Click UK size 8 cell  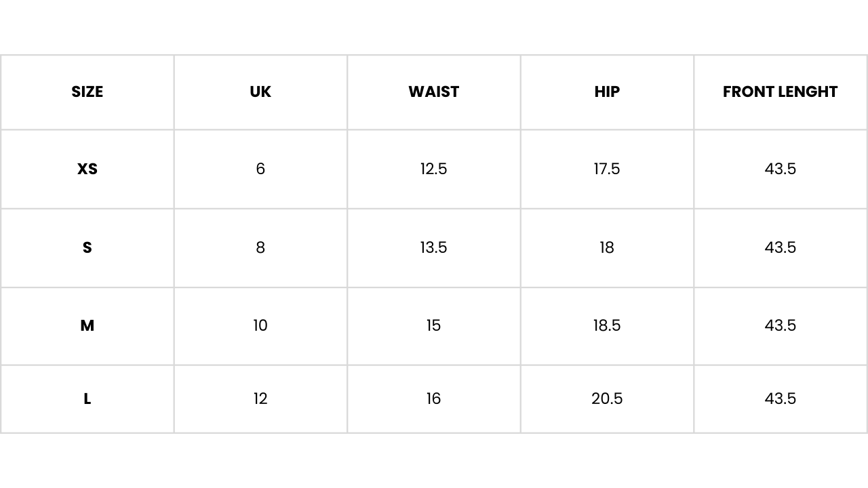click(260, 247)
